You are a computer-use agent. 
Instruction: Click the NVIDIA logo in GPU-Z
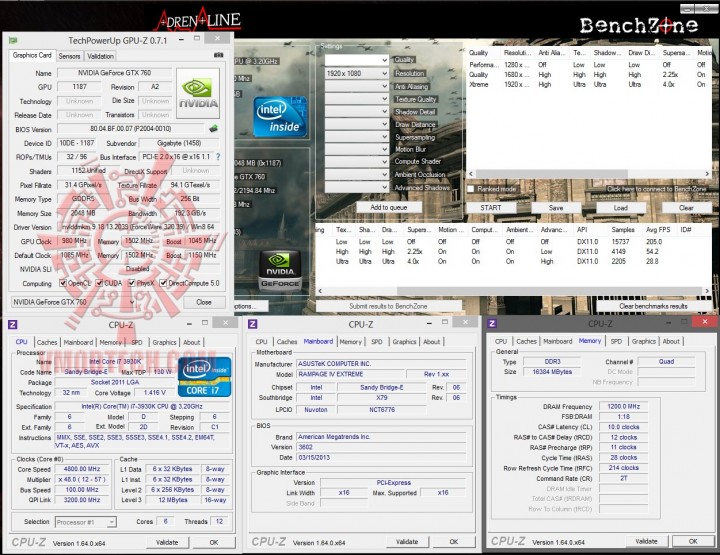coord(198,94)
